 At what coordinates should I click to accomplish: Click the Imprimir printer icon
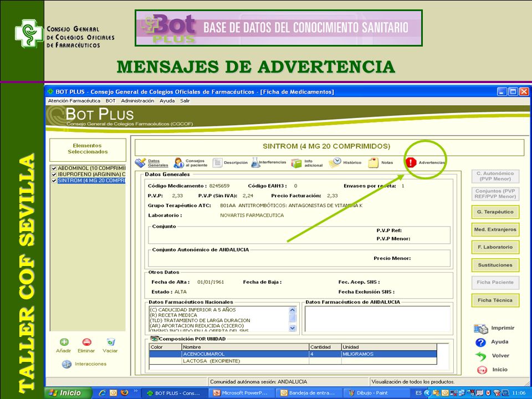(481, 329)
